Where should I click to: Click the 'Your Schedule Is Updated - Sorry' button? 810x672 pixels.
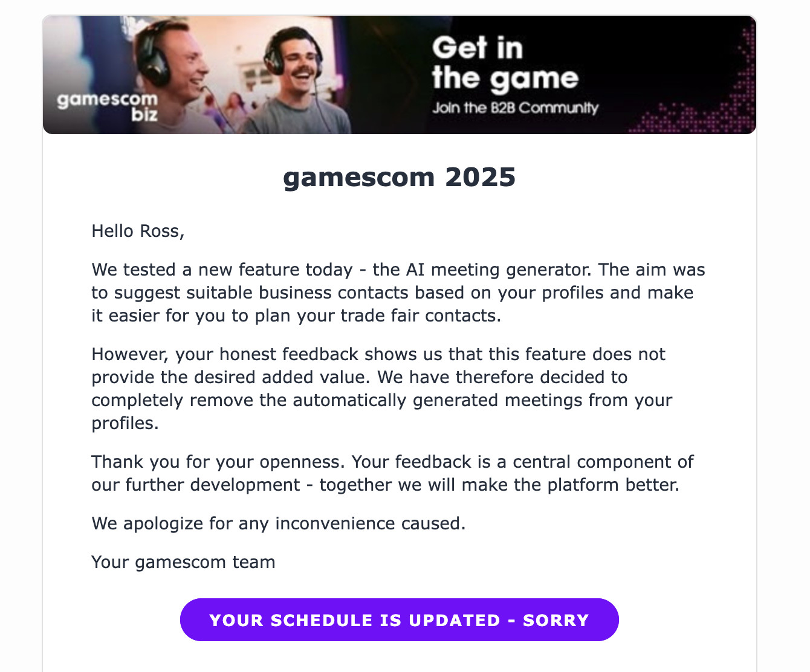click(x=400, y=620)
